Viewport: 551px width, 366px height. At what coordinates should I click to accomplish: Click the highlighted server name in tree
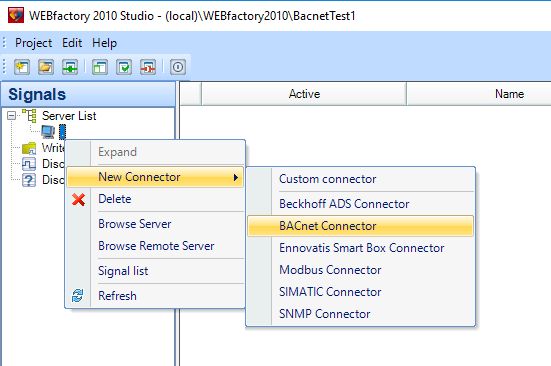[x=62, y=132]
